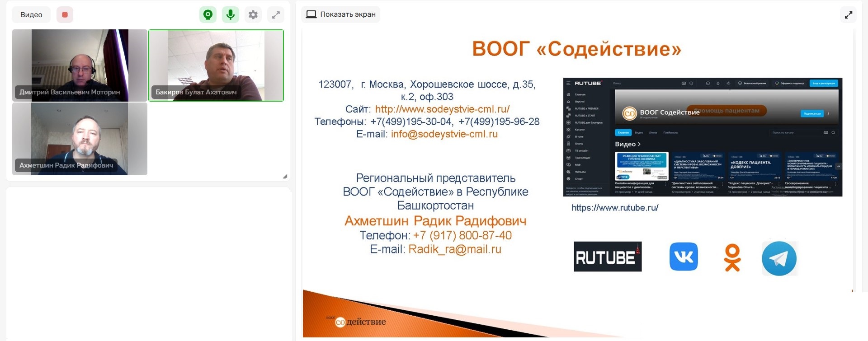Expand the video panel to fullscreen
Image resolution: width=868 pixels, height=341 pixels.
[276, 15]
